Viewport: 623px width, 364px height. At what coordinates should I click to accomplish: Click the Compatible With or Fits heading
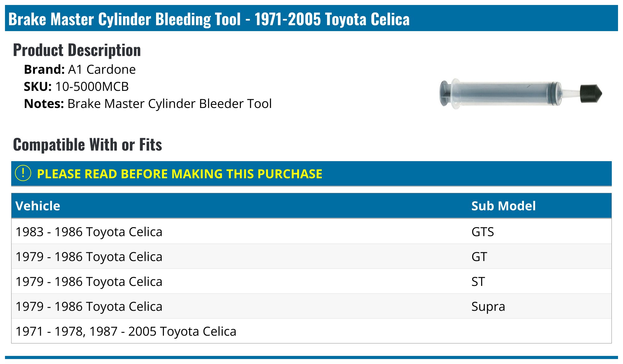pos(88,145)
